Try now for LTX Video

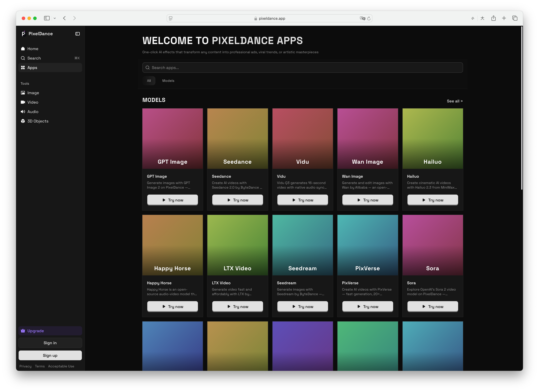[237, 306]
